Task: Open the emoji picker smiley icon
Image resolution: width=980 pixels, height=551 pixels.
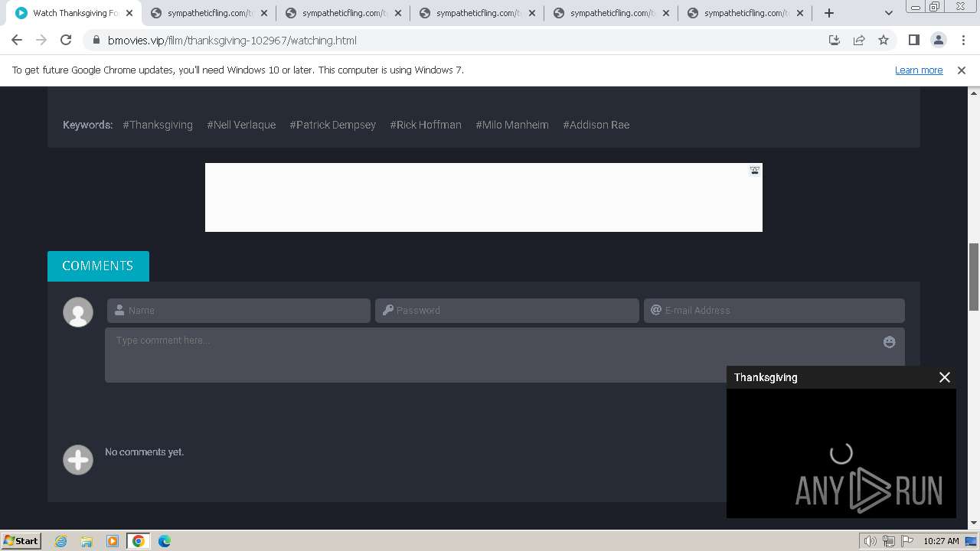Action: tap(889, 342)
